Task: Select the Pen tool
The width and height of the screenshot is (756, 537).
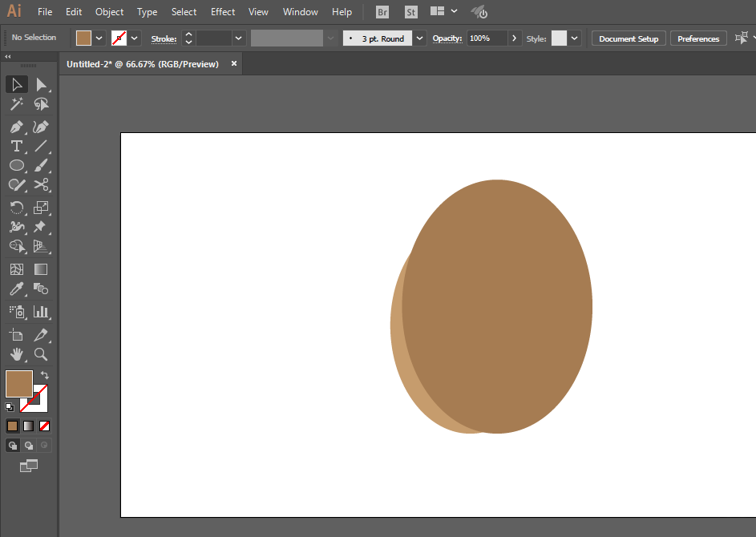Action: click(x=16, y=127)
